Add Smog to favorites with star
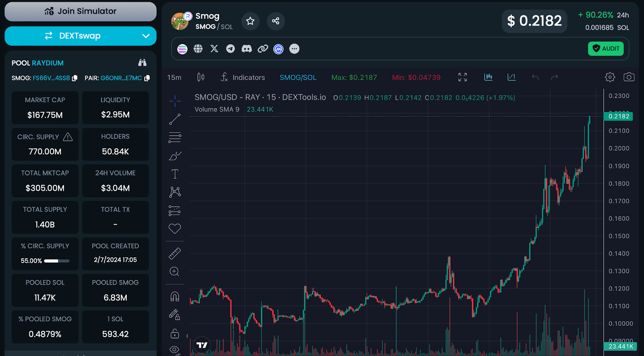This screenshot has height=356, width=644. coord(250,21)
